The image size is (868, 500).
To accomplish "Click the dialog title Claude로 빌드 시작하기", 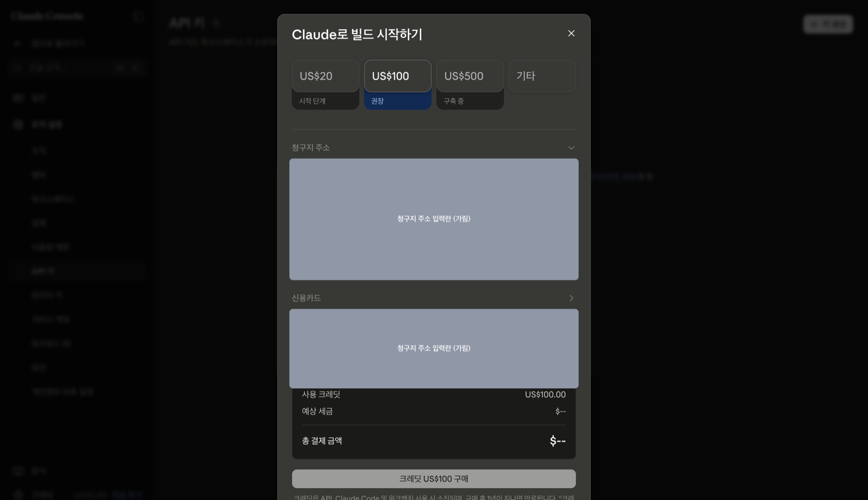I will click(x=357, y=34).
